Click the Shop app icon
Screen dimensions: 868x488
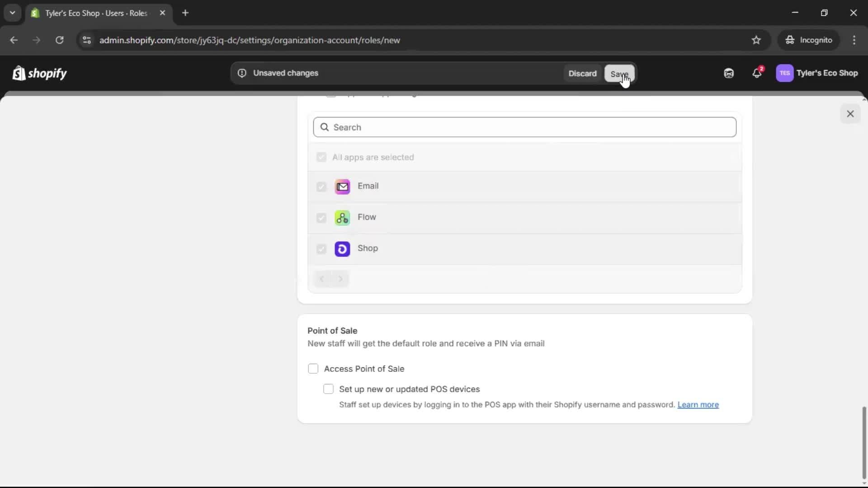342,249
